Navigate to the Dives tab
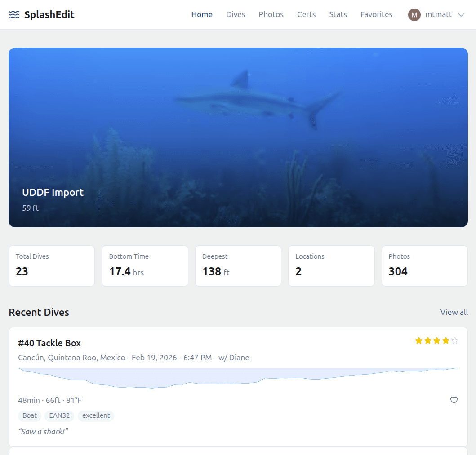 pyautogui.click(x=236, y=14)
